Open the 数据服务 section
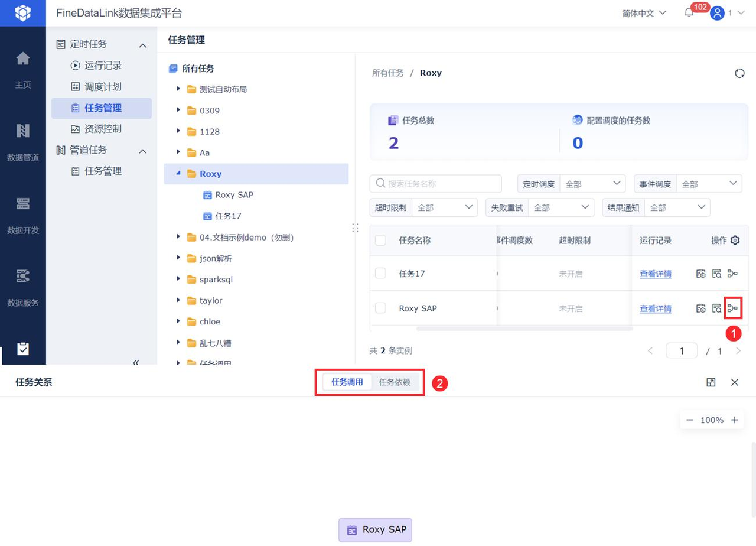This screenshot has height=546, width=756. (22, 288)
